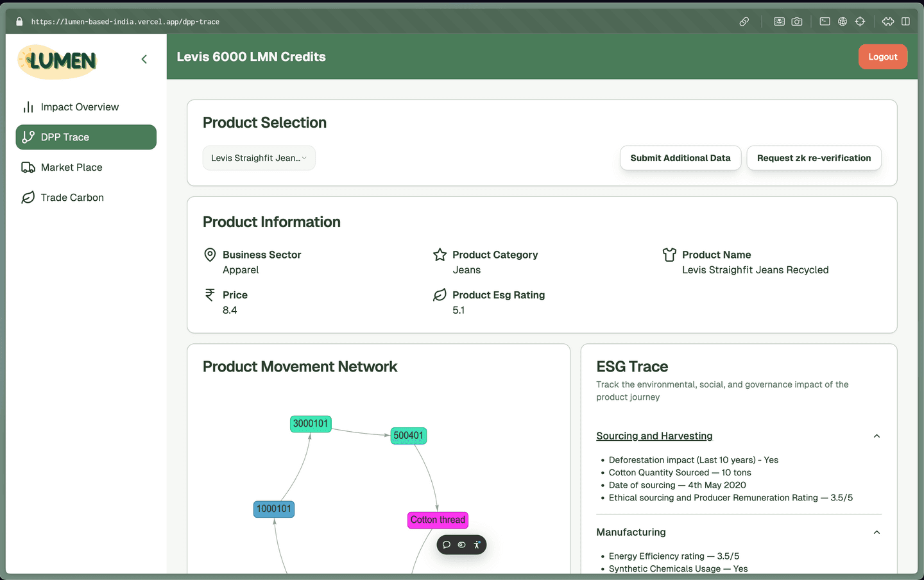
Task: Click Submit Additional Data button
Action: (680, 158)
